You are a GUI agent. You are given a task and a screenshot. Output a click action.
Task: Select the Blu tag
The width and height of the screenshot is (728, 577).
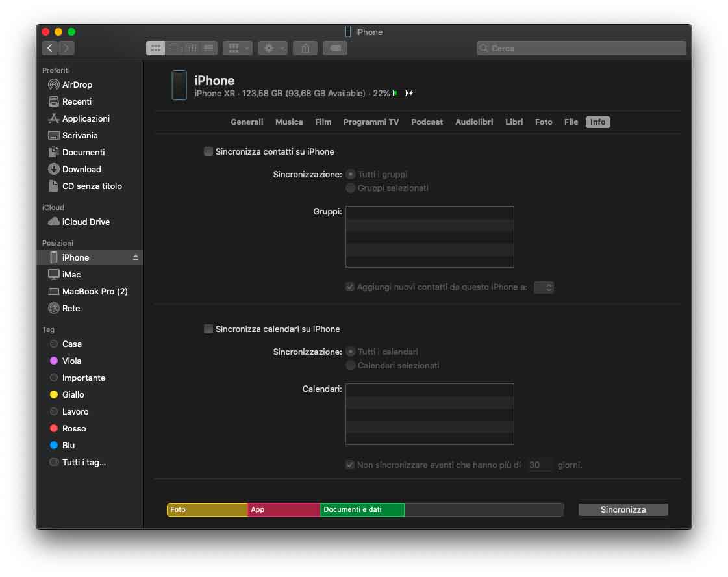pyautogui.click(x=89, y=445)
